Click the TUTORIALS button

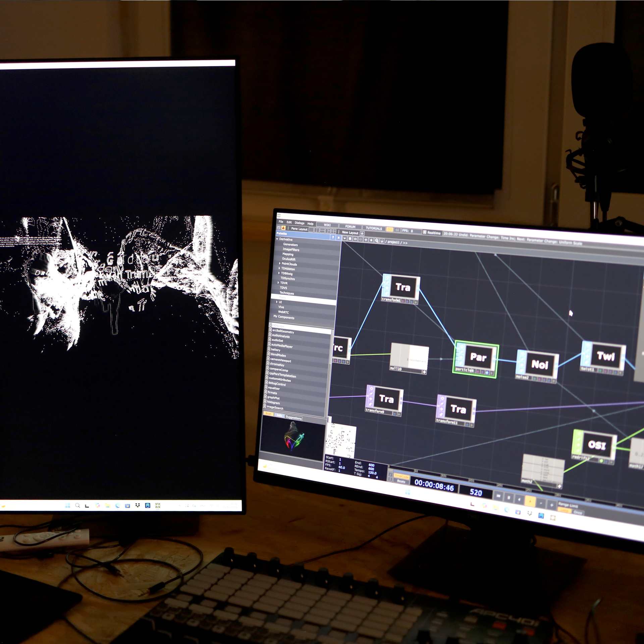pyautogui.click(x=374, y=228)
